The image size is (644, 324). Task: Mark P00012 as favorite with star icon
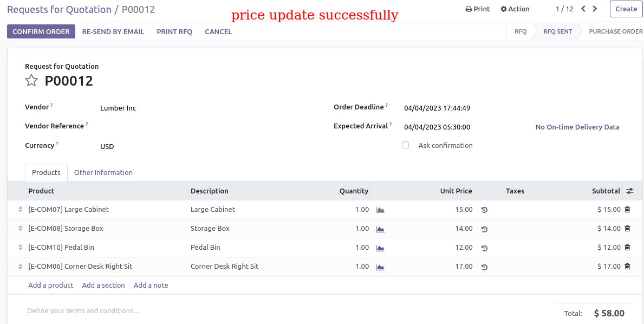pyautogui.click(x=31, y=81)
